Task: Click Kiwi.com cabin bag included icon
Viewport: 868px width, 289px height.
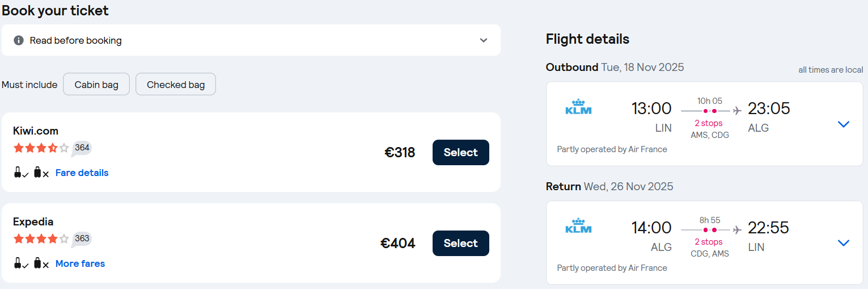Action: click(20, 173)
